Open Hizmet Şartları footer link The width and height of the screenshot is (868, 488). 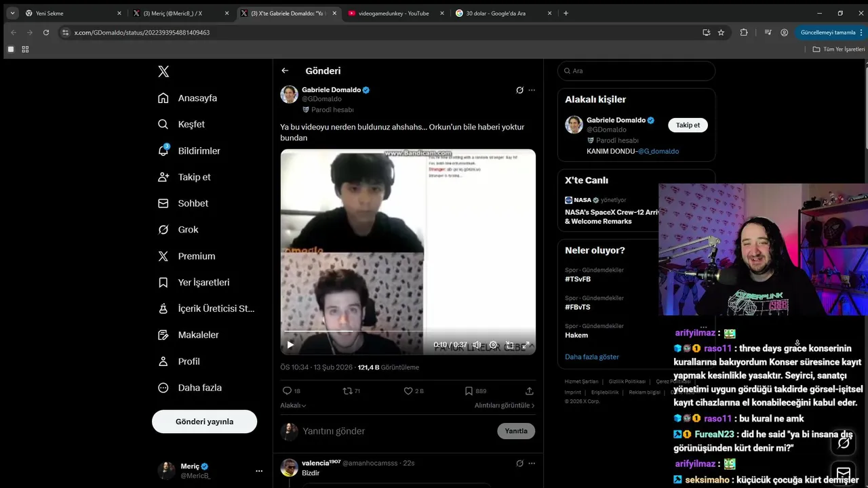582,382
